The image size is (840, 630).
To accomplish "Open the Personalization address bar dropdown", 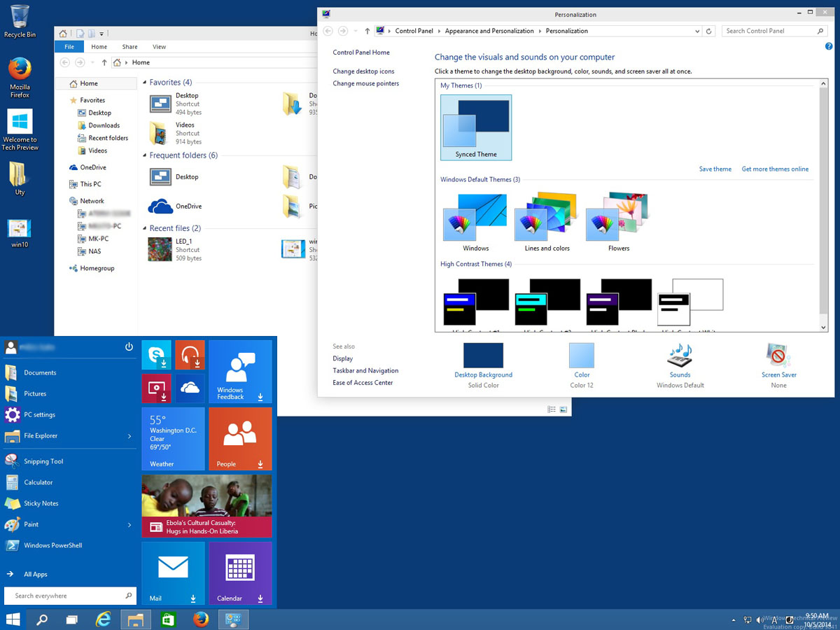I will coord(697,31).
